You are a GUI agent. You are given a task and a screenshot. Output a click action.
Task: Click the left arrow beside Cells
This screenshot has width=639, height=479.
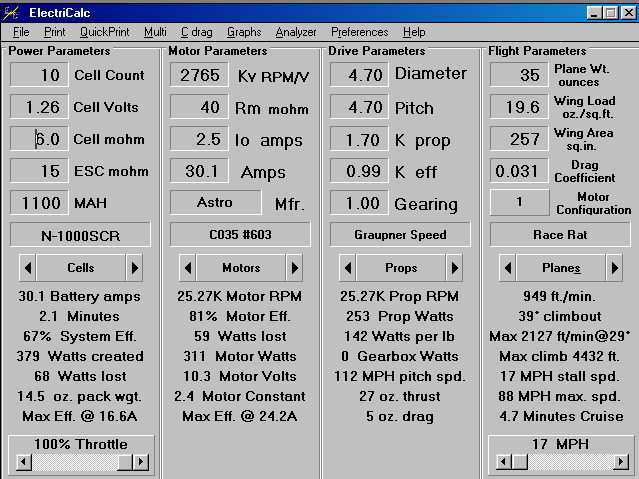(27, 268)
